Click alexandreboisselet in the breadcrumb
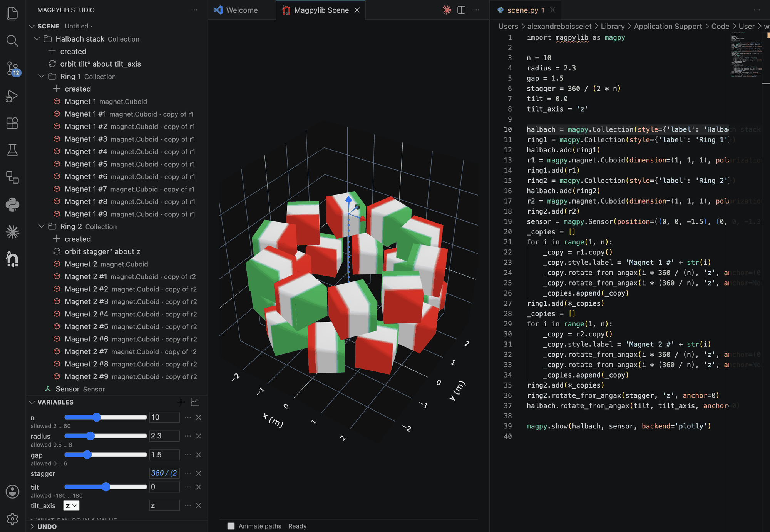The height and width of the screenshot is (532, 770). (559, 26)
